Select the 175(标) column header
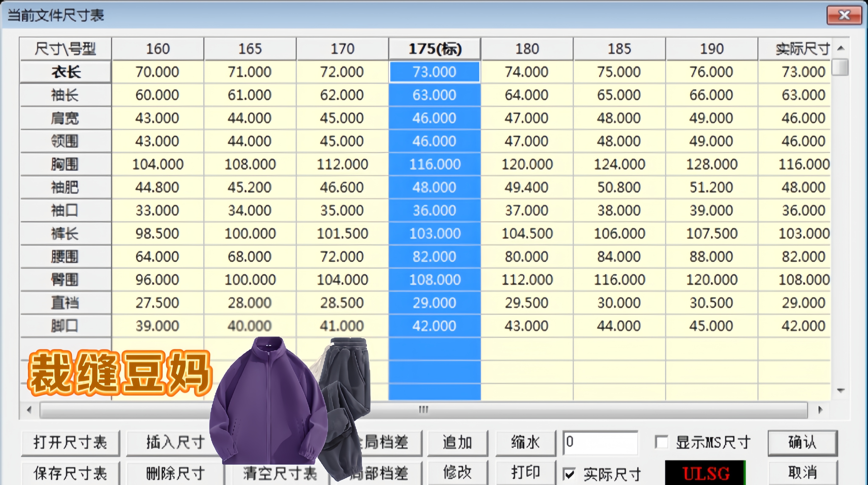Screen dimensions: 868x485 (435, 49)
